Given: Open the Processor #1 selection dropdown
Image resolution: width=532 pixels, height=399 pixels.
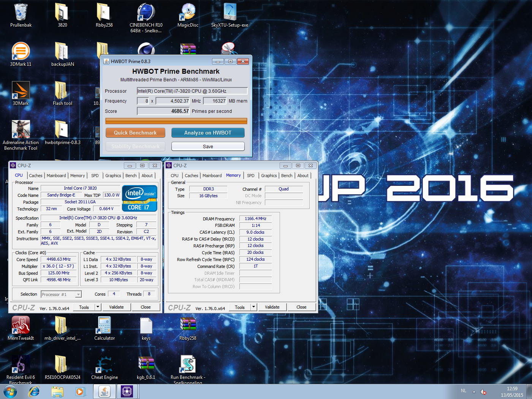Looking at the screenshot, I should pyautogui.click(x=61, y=294).
